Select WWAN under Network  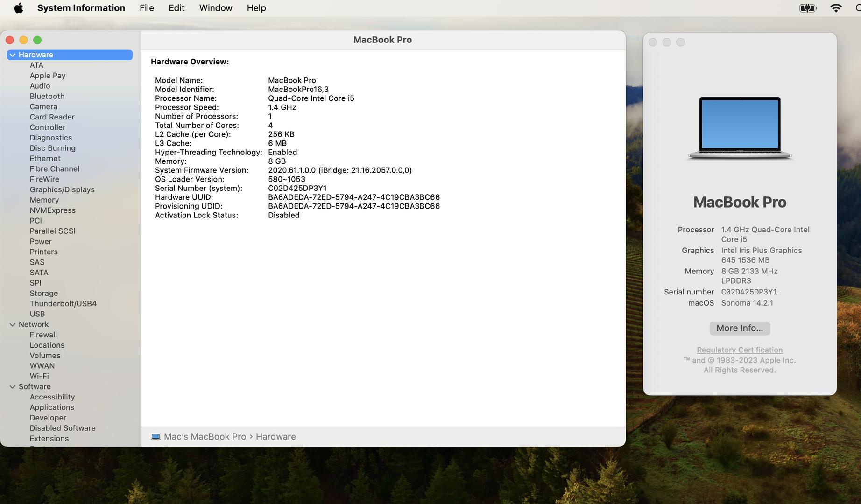pyautogui.click(x=42, y=366)
